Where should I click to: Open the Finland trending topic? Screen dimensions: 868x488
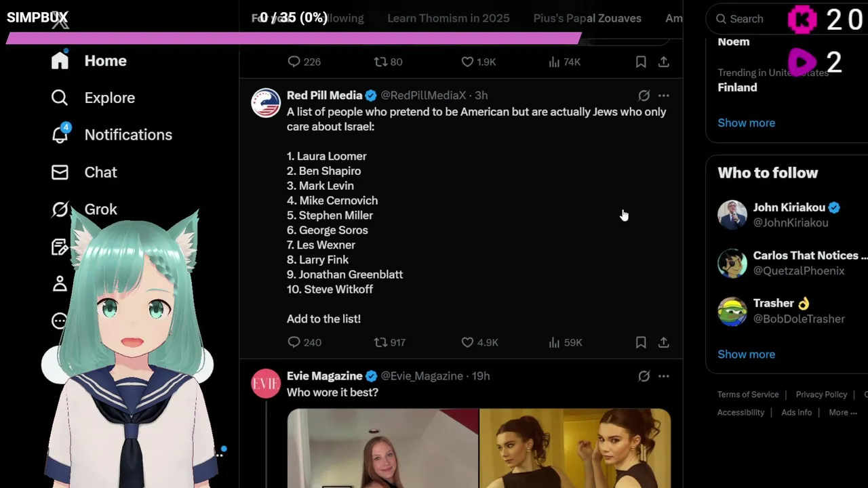(737, 87)
